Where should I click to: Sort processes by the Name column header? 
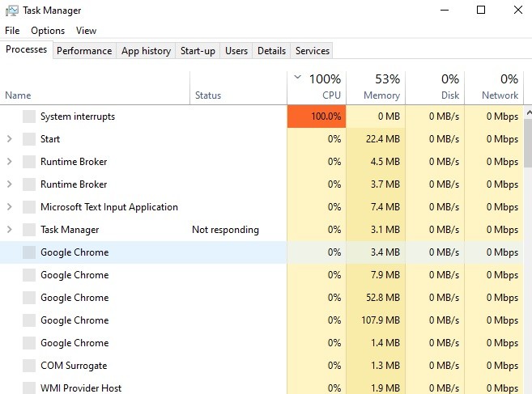pyautogui.click(x=18, y=95)
